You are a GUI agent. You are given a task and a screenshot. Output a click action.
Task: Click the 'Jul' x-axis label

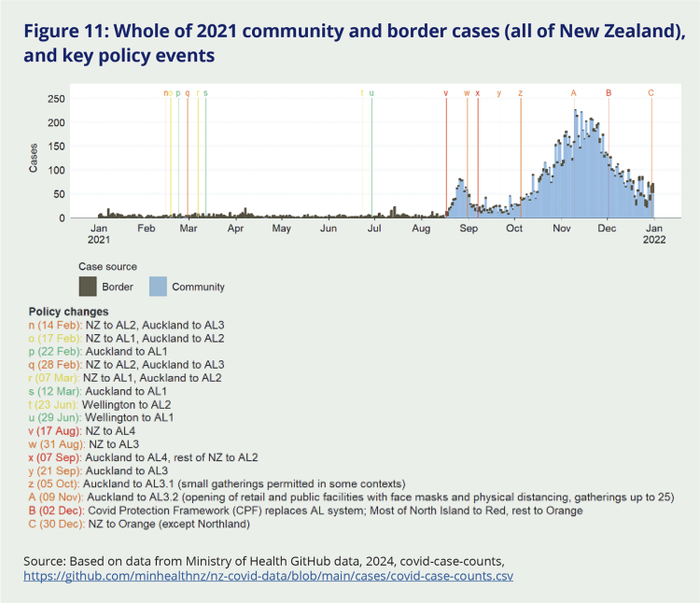(374, 228)
